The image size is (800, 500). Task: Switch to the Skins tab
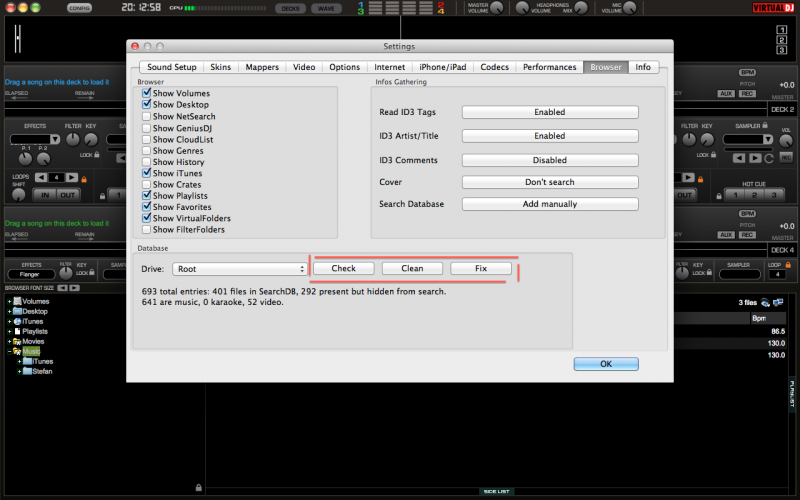coord(220,67)
